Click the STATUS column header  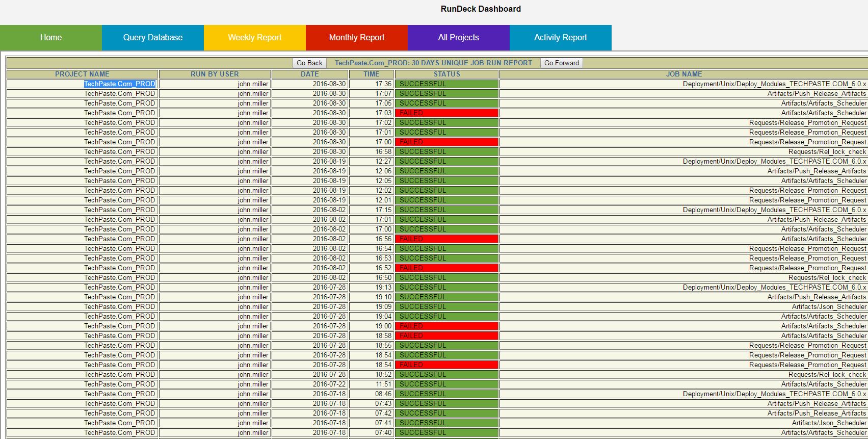pyautogui.click(x=447, y=74)
